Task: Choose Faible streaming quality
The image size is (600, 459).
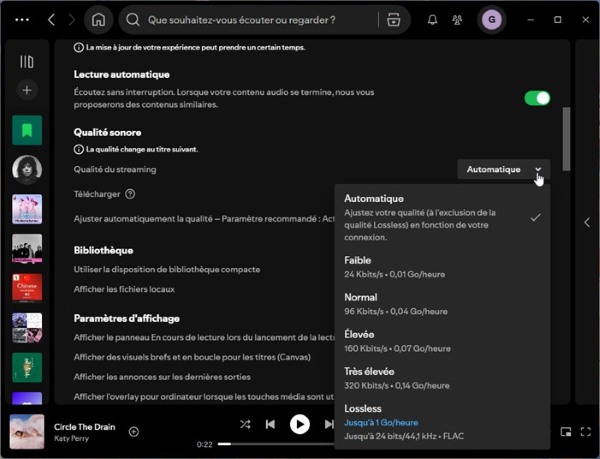Action: [x=442, y=267]
